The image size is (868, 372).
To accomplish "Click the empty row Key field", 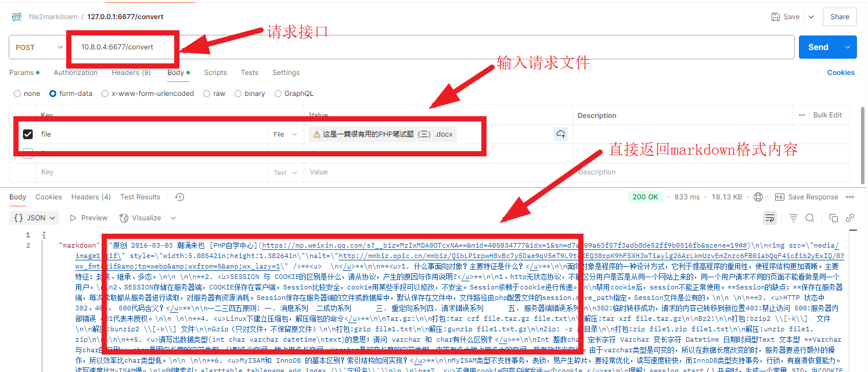I will 152,173.
